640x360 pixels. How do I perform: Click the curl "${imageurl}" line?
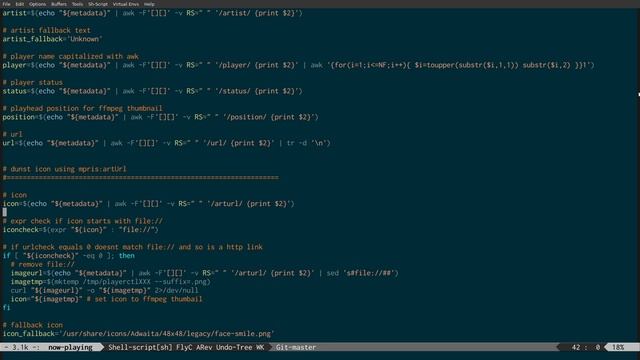pos(104,291)
